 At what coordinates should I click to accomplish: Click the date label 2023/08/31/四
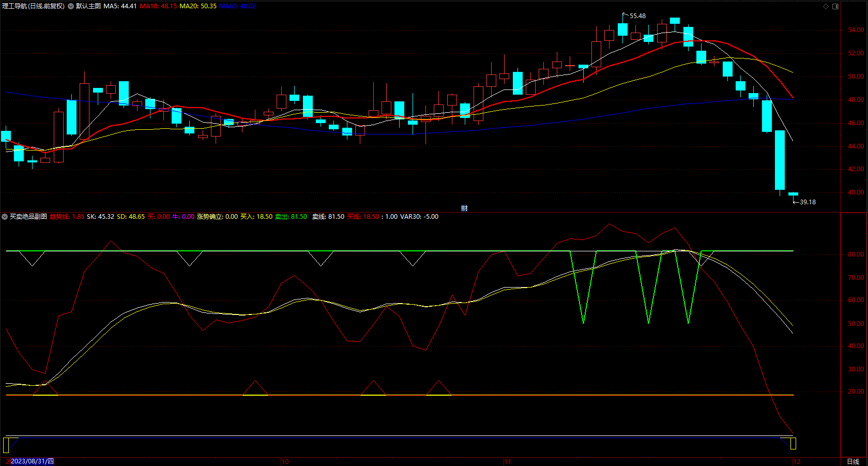point(32,461)
